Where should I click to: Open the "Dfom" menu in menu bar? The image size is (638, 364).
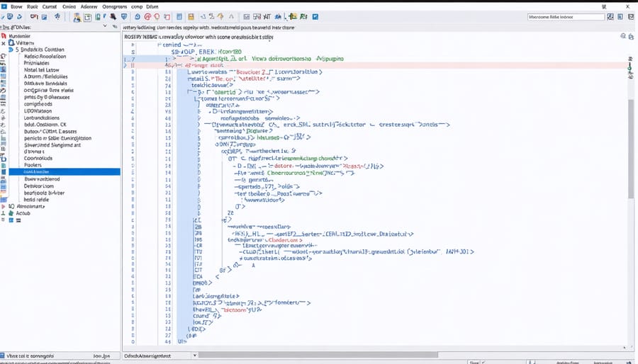152,6
